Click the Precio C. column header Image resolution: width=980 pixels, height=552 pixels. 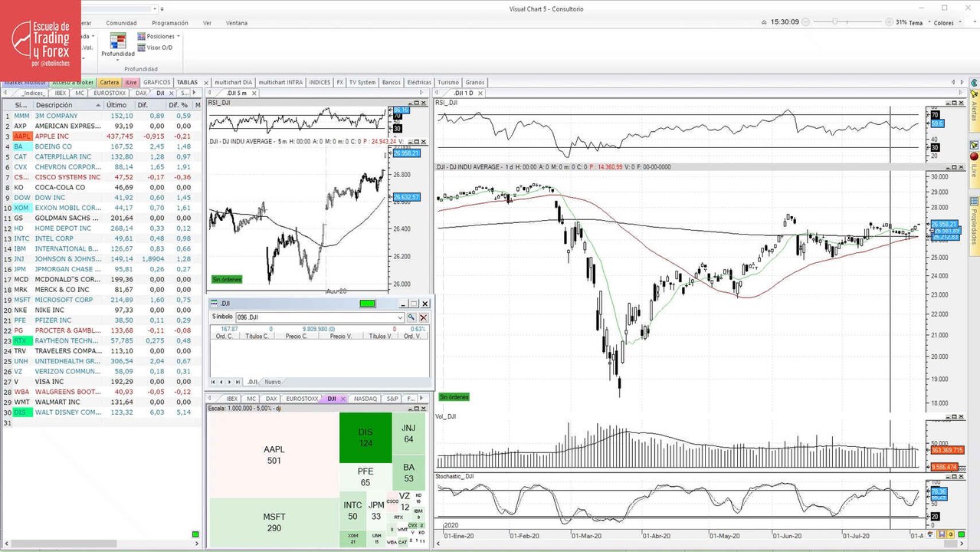click(x=296, y=336)
